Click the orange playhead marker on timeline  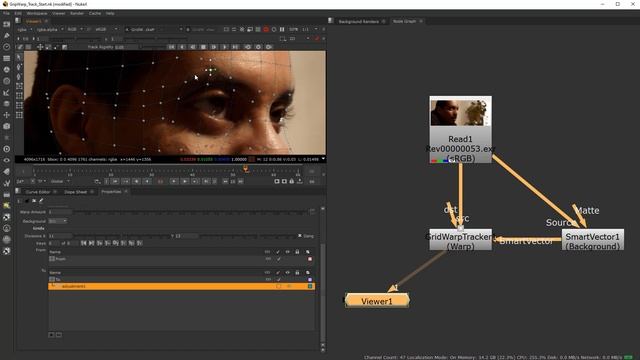tap(246, 169)
